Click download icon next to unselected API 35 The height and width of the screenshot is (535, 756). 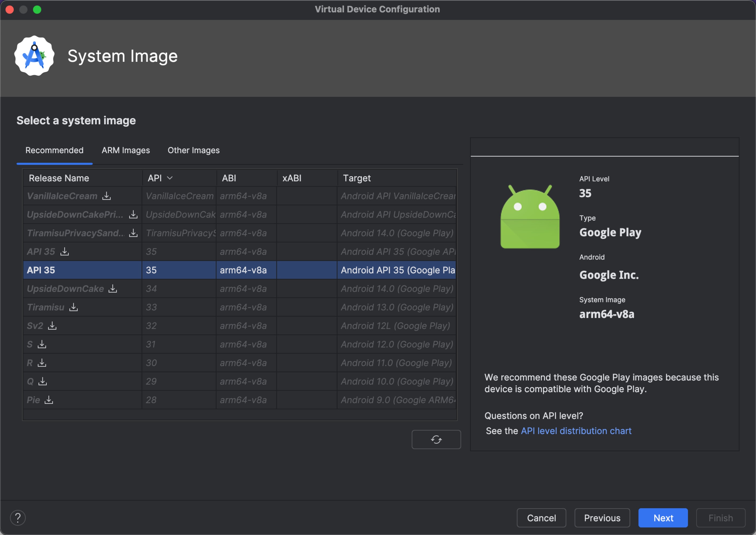point(65,252)
